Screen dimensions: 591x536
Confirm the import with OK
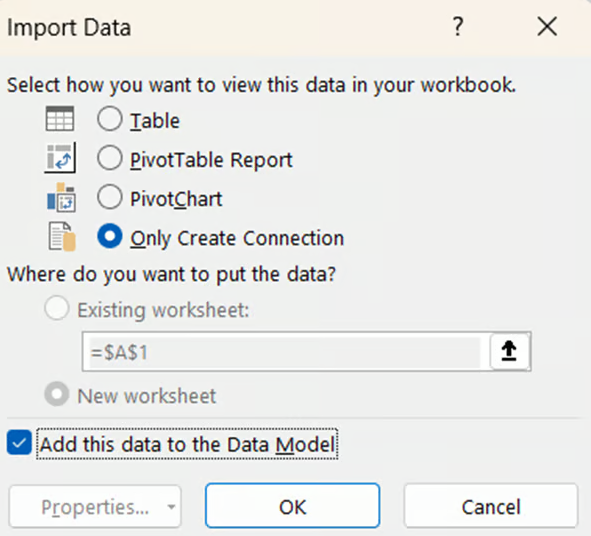(x=292, y=506)
